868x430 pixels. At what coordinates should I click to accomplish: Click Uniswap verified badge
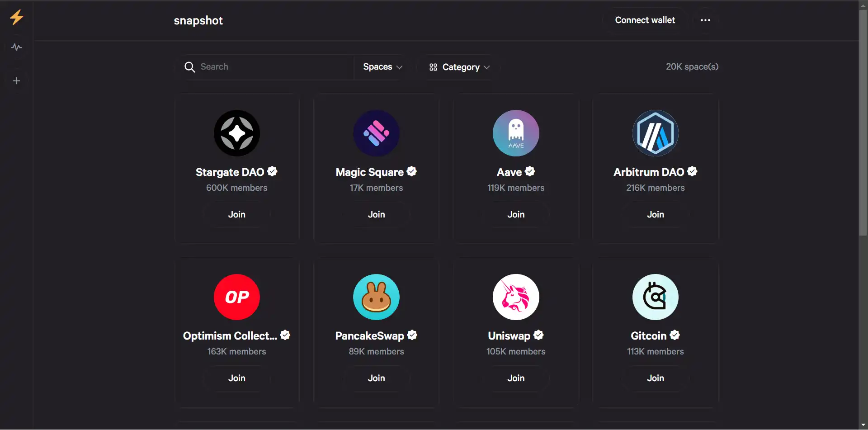[x=538, y=335]
